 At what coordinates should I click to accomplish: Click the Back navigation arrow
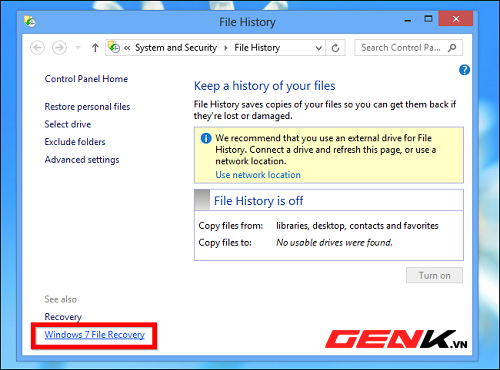click(37, 48)
